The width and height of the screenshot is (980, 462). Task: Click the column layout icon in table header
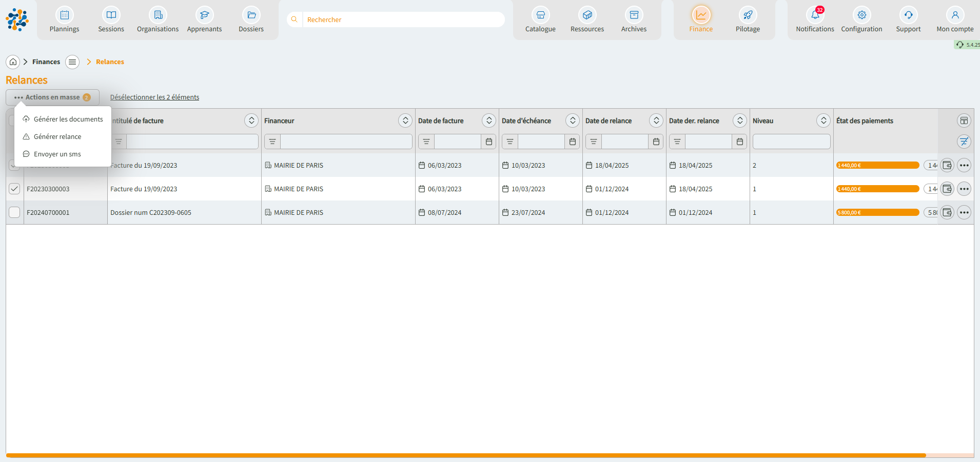pyautogui.click(x=964, y=121)
